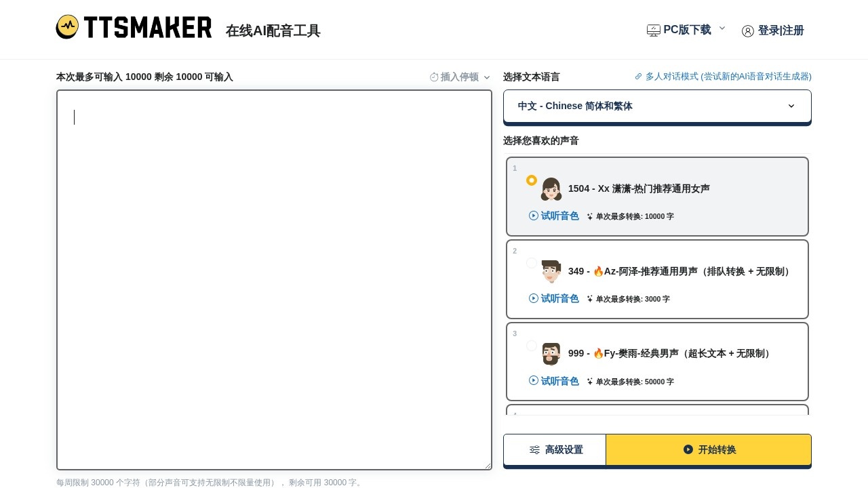This screenshot has width=868, height=488.
Task: Select the radio button for voice 999 樊雨
Action: pyautogui.click(x=532, y=346)
